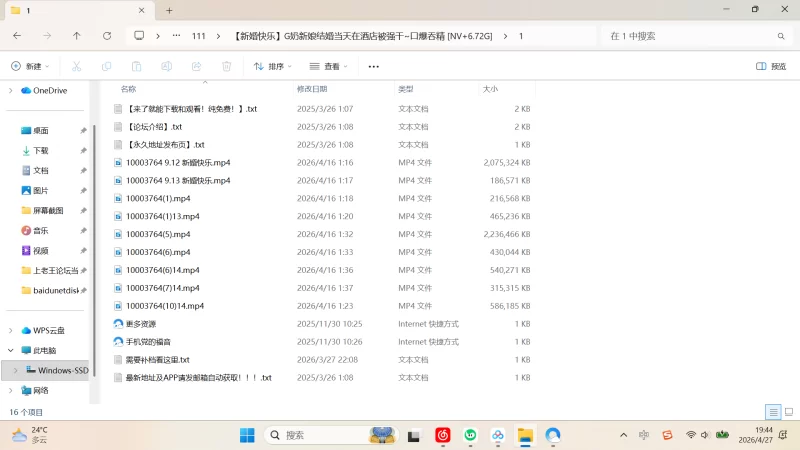Select 111 in the address breadcrumb
Screen dimensions: 800x450
click(198, 36)
